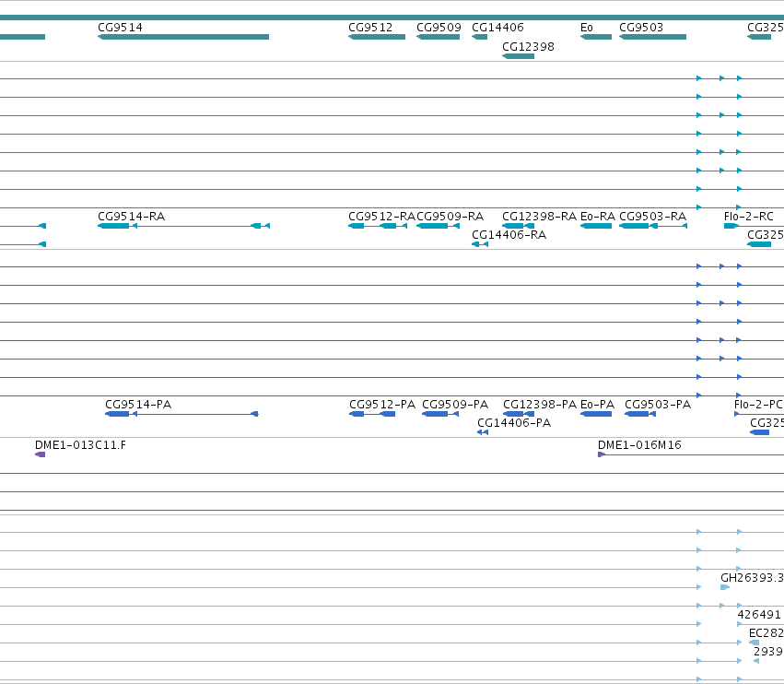Open the CG9509-RA transcript label
The height and width of the screenshot is (684, 784).
coord(450,217)
